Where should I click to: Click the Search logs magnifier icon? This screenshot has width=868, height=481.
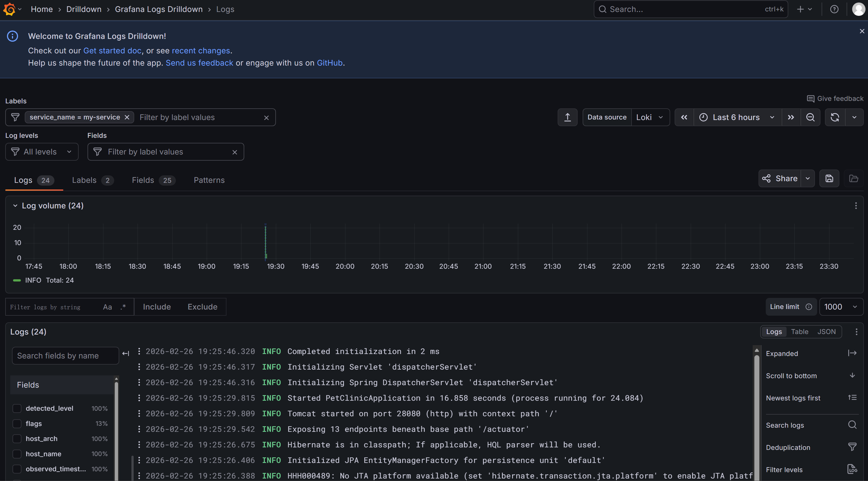coord(852,425)
